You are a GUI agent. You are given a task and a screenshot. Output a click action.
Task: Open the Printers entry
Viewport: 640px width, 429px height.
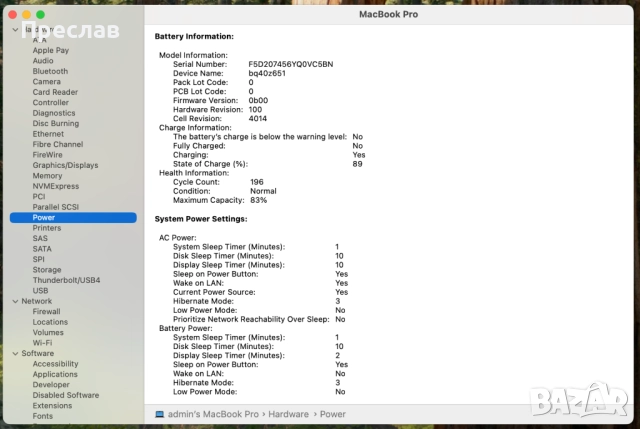47,228
